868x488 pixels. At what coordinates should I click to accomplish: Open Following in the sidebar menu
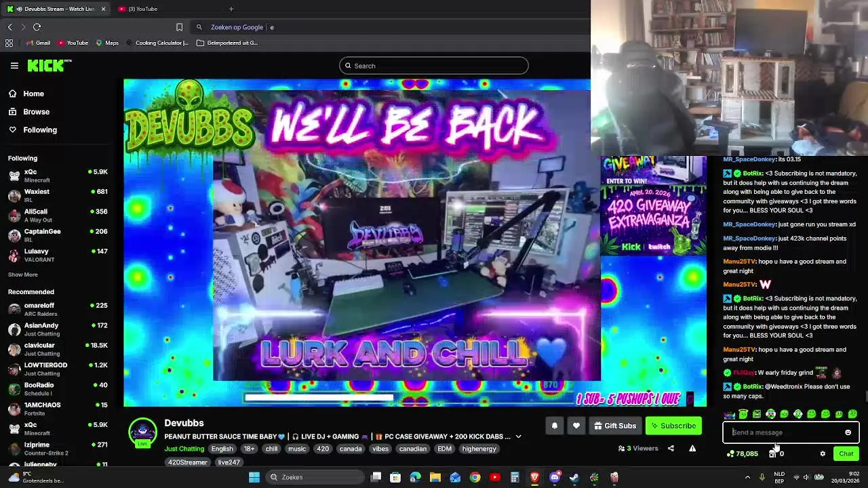tap(40, 129)
